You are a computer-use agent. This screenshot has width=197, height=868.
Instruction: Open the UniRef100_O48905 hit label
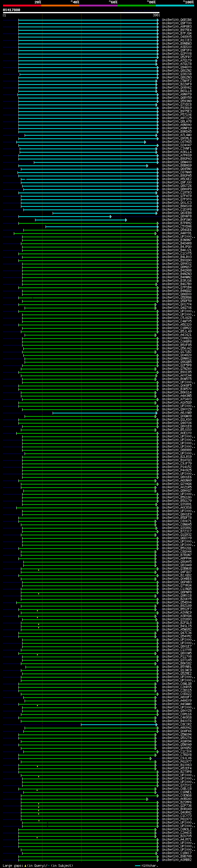click(176, 37)
